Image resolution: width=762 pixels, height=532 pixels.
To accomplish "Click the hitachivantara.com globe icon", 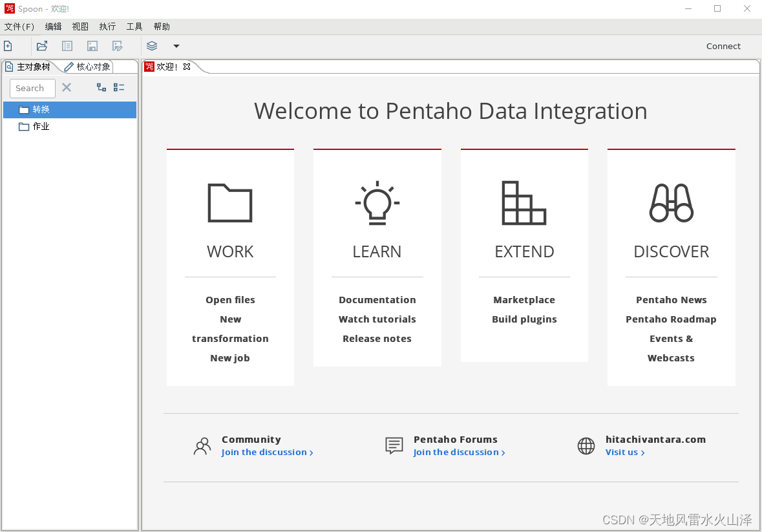I will tap(586, 445).
